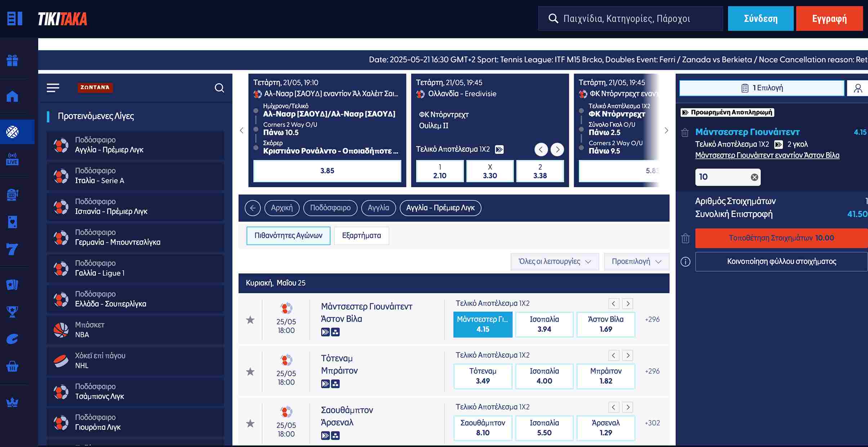
Task: Open the Όλες οι λειτουργίες dropdown
Action: click(x=555, y=262)
